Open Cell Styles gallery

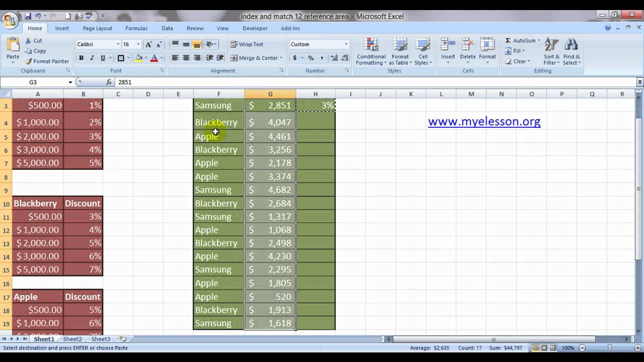click(423, 51)
